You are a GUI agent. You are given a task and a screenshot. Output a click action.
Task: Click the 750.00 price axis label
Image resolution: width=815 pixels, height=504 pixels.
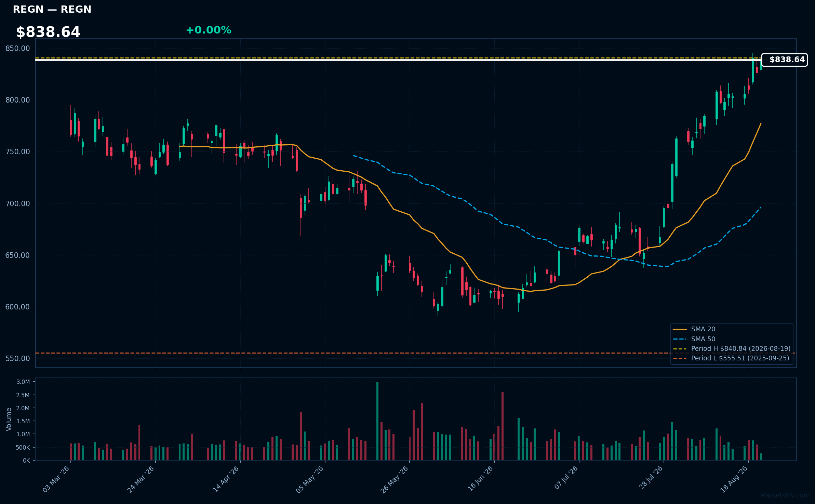tap(18, 152)
